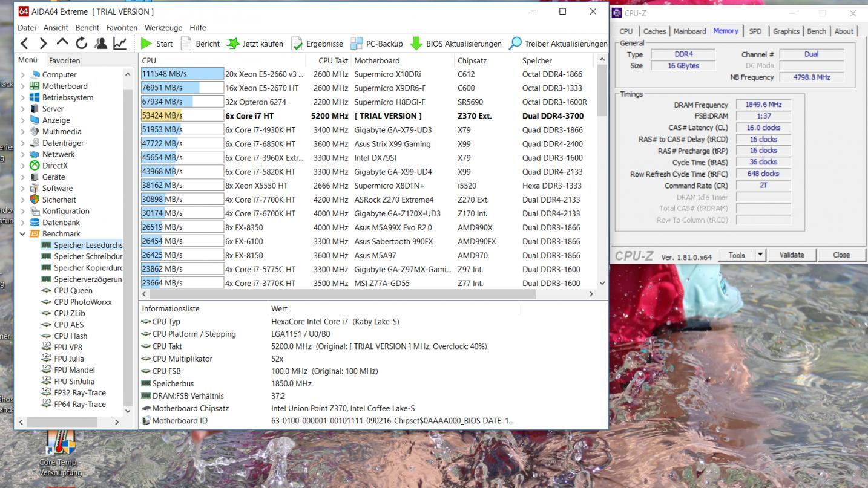Click the Forward navigation arrow in AIDA64

click(43, 44)
